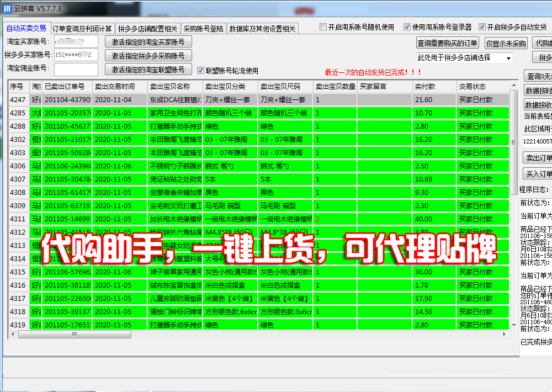Screen dimensions: 552x392
Task: Click the 卖出宝贝数量 column header
Action: tap(335, 87)
